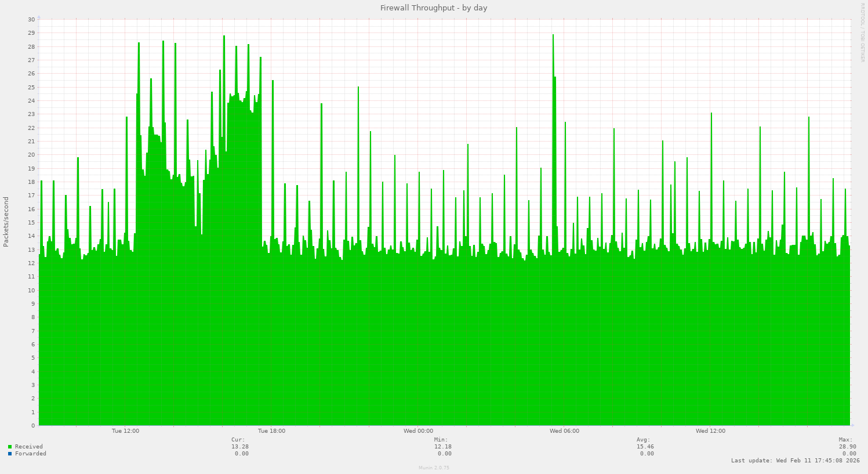The height and width of the screenshot is (474, 868).
Task: Click the 30 mark on the y-axis
Action: click(32, 19)
